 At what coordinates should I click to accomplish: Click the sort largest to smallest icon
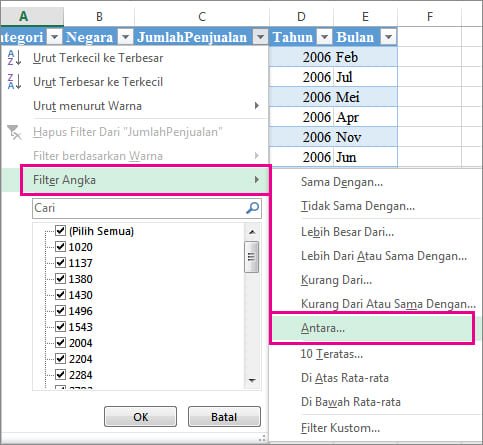click(15, 82)
